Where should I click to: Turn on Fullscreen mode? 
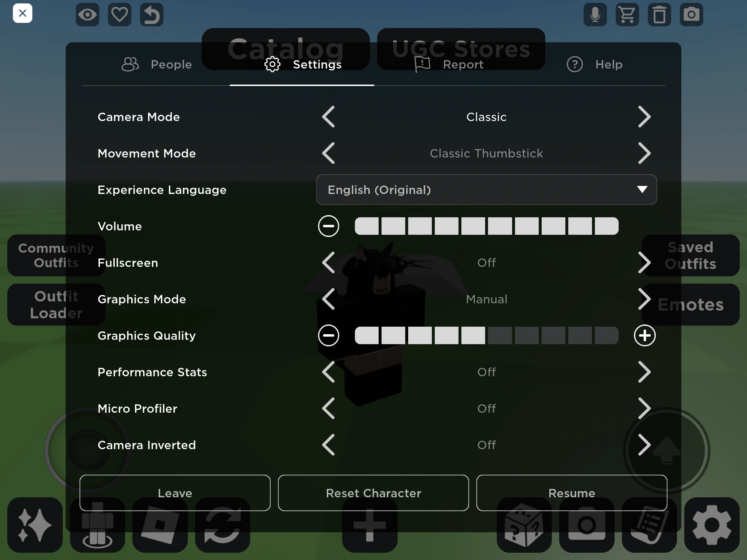645,262
